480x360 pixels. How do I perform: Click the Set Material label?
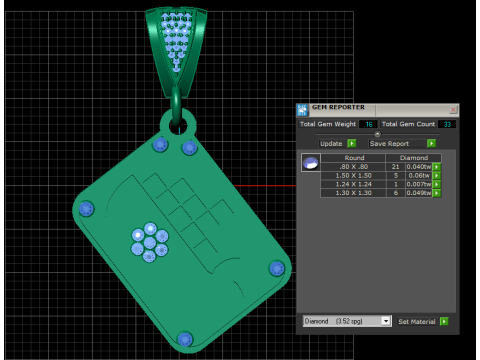[417, 322]
